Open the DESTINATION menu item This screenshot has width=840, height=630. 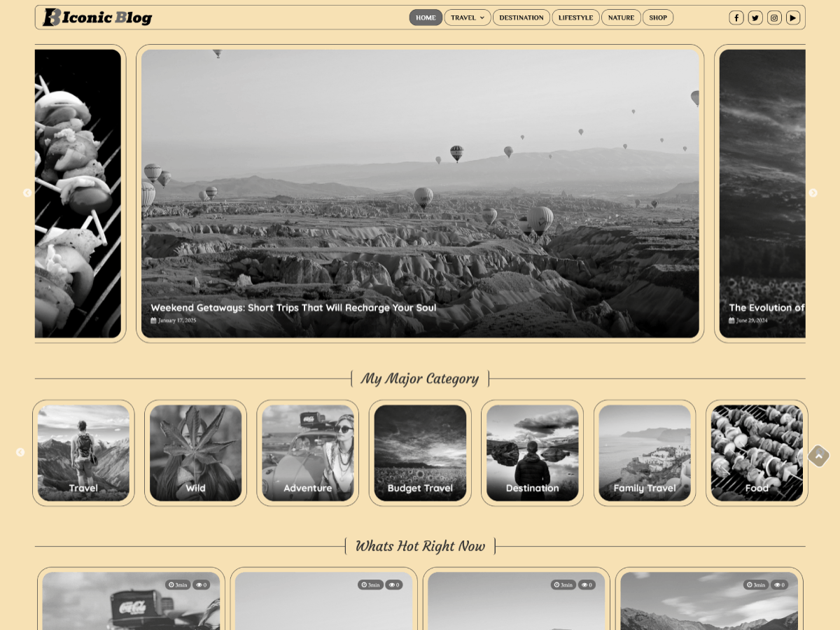(521, 17)
